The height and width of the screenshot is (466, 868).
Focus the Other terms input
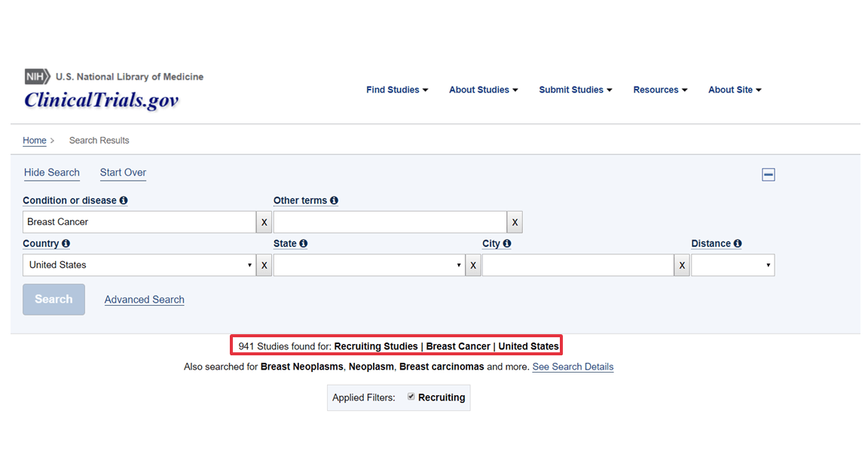[x=390, y=222]
